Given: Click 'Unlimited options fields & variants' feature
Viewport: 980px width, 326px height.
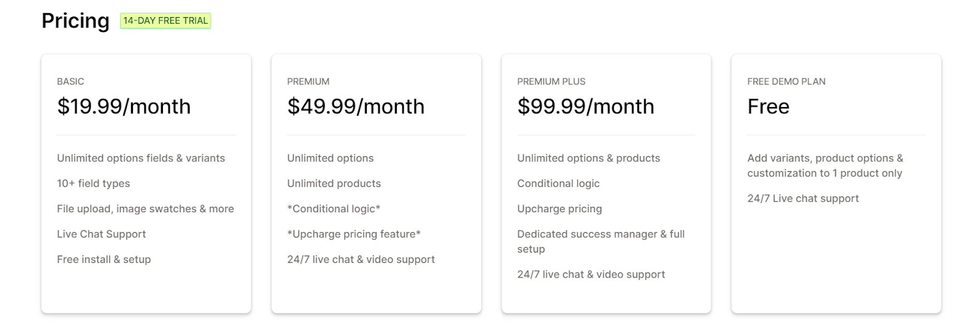Looking at the screenshot, I should 141,158.
